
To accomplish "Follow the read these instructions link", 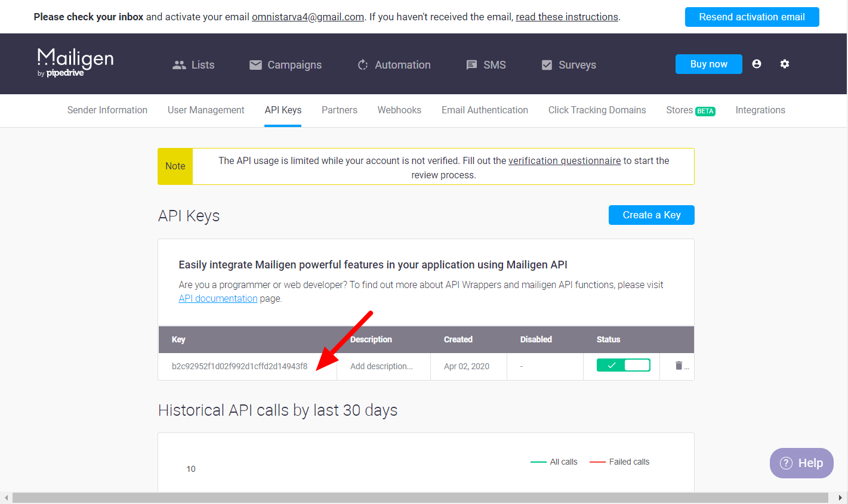I will [x=567, y=17].
